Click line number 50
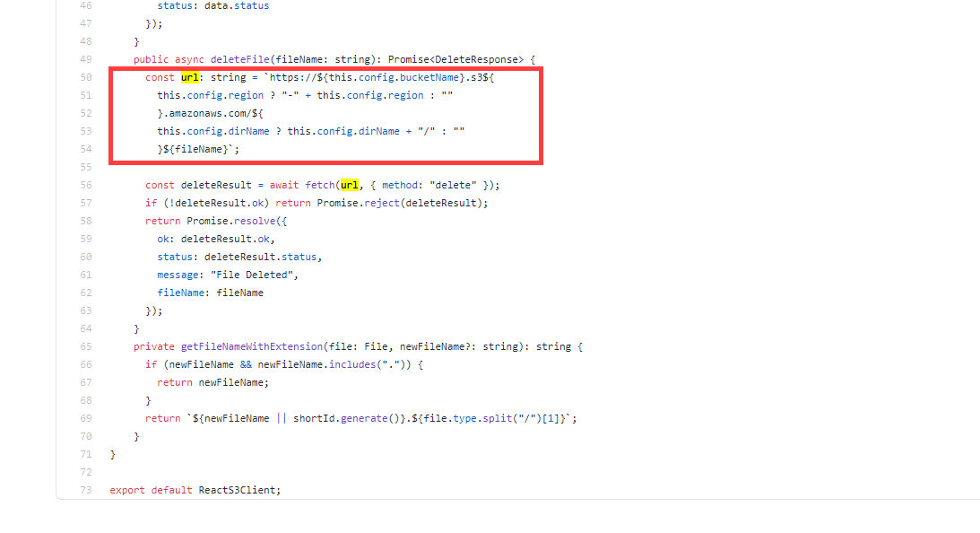Viewport: 980px width, 533px height. pyautogui.click(x=85, y=77)
